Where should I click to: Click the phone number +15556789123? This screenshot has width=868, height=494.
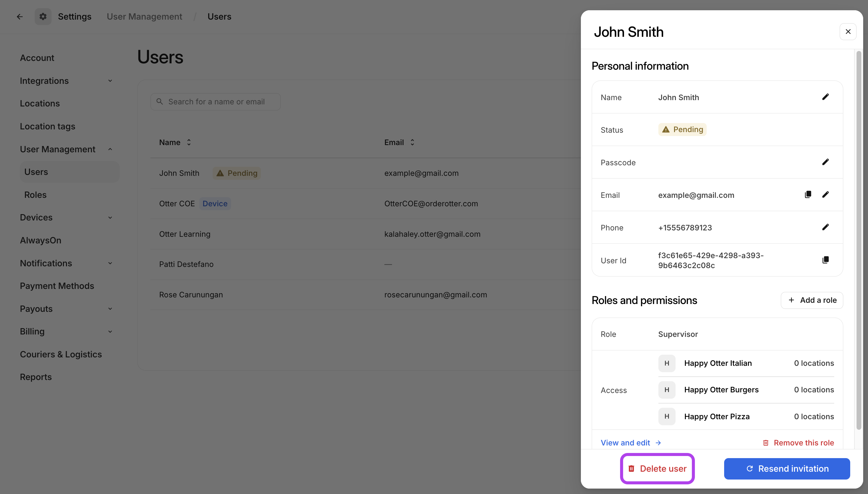(x=685, y=228)
